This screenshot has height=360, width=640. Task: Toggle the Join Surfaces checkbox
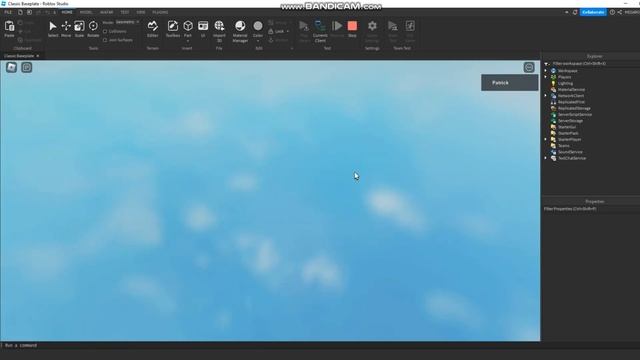pyautogui.click(x=105, y=40)
